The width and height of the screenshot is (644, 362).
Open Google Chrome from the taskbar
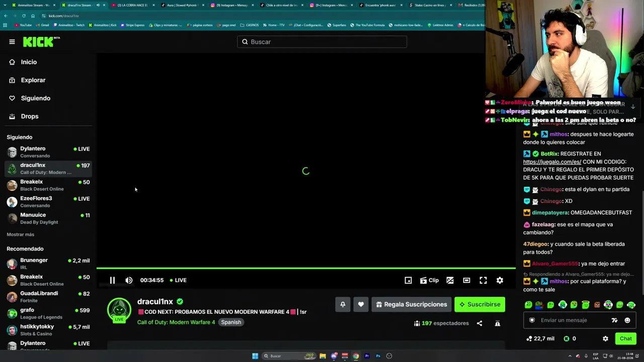point(356,356)
